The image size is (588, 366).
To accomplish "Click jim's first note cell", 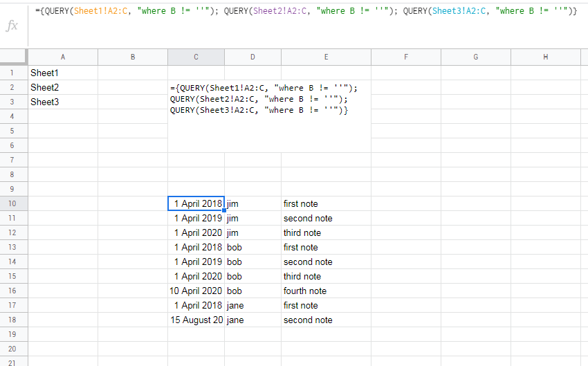I will click(327, 203).
